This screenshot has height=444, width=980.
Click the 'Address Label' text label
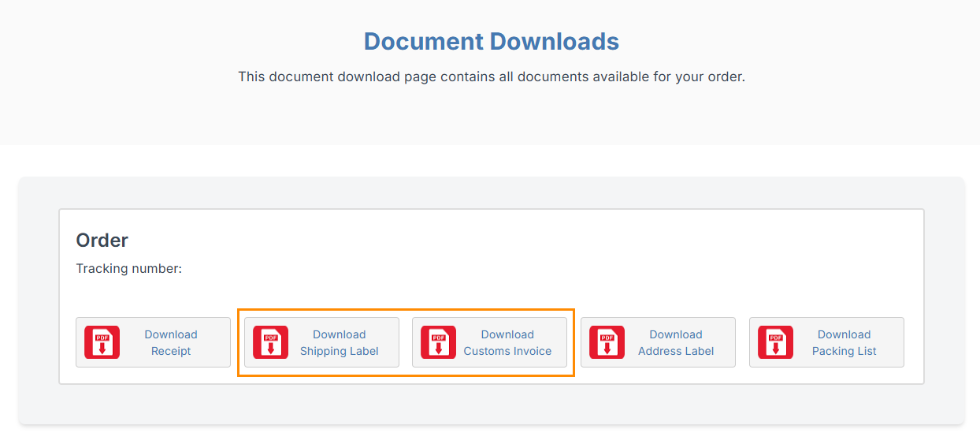675,352
